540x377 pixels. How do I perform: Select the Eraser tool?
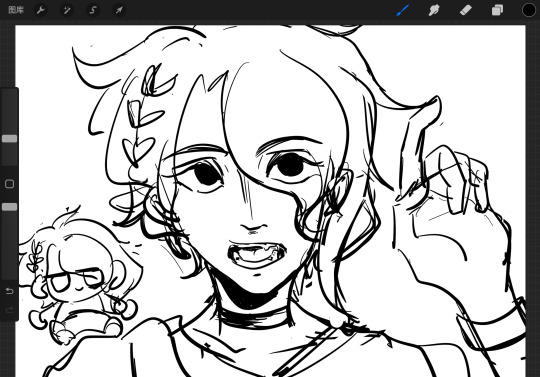tap(466, 10)
